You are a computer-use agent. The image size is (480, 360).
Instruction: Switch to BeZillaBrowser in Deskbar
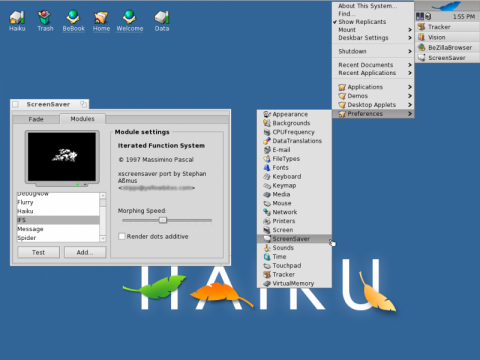coord(447,48)
